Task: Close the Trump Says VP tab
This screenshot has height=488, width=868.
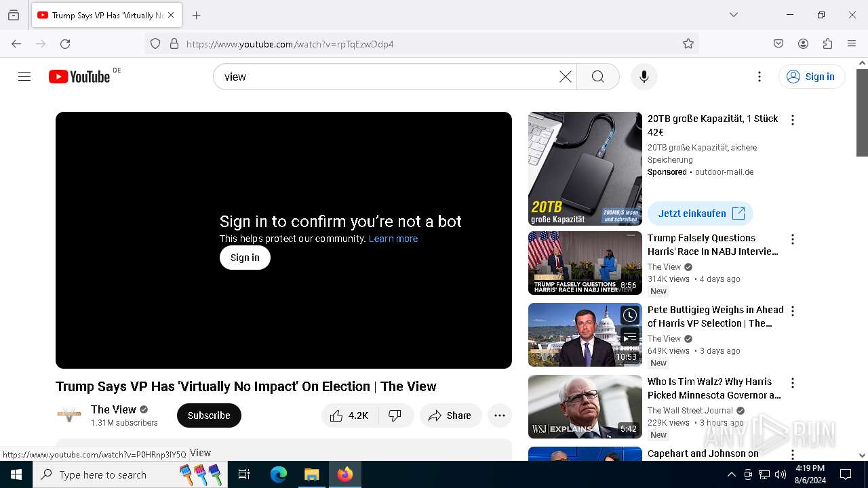Action: click(171, 15)
